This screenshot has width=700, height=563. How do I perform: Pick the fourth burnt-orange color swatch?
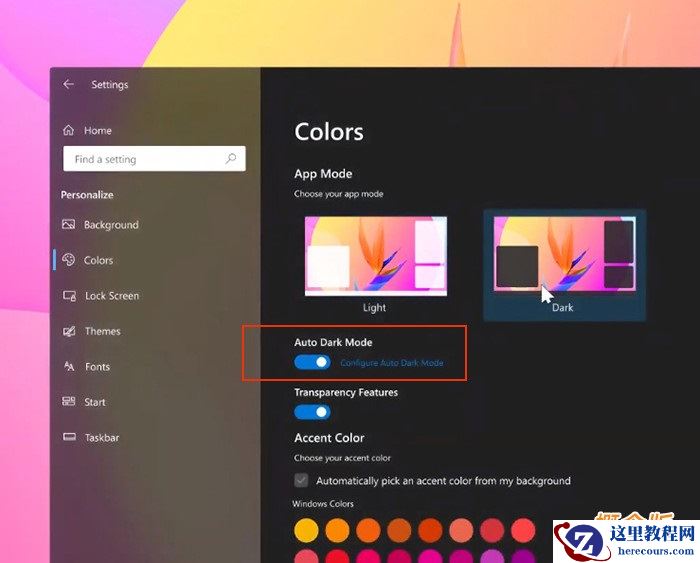(x=399, y=530)
